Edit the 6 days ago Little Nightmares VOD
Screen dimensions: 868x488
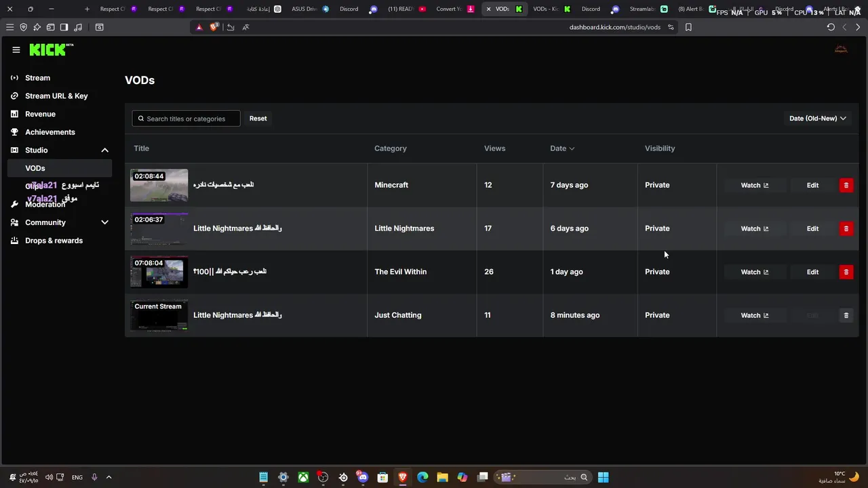pos(812,228)
